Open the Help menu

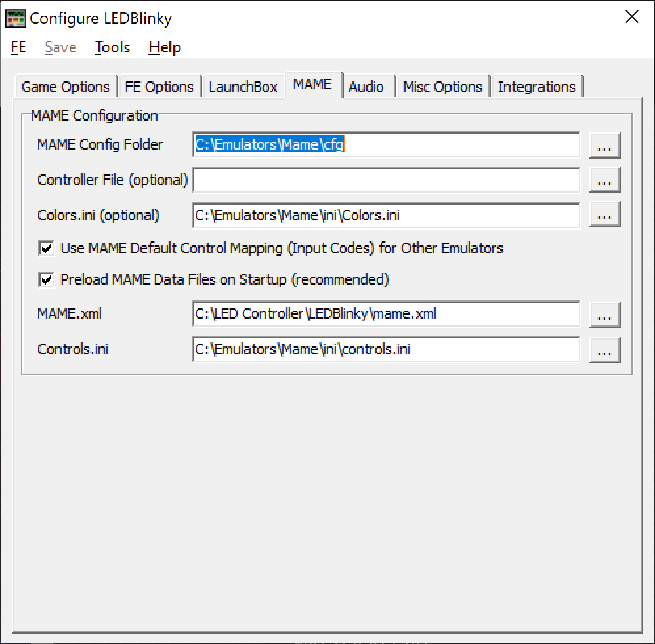(165, 47)
